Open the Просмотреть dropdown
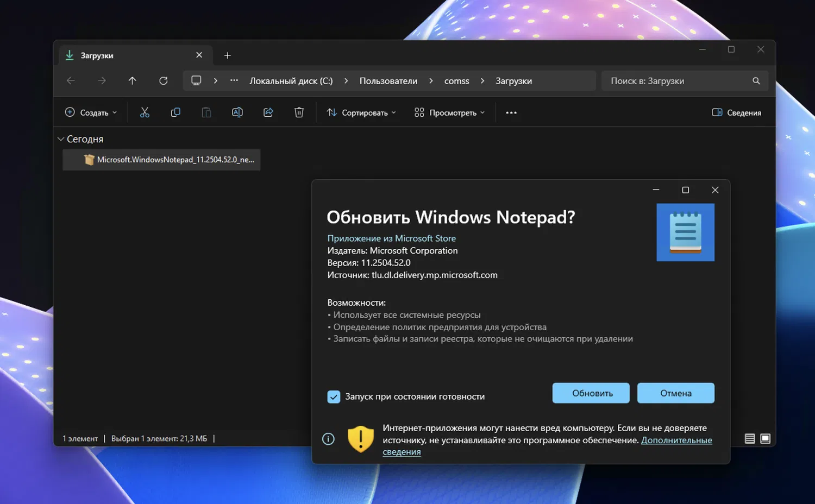Screen dimensions: 815x504 tap(449, 112)
